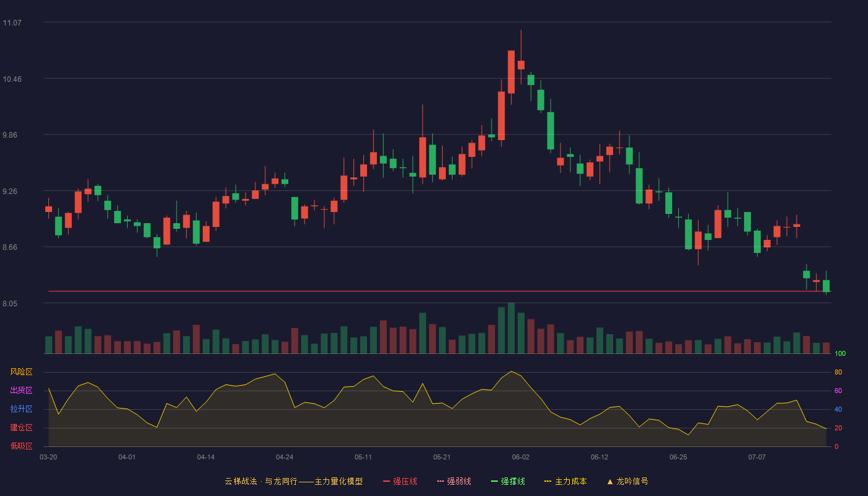
Task: Click the 10.46 price axis label
Action: tap(12, 79)
